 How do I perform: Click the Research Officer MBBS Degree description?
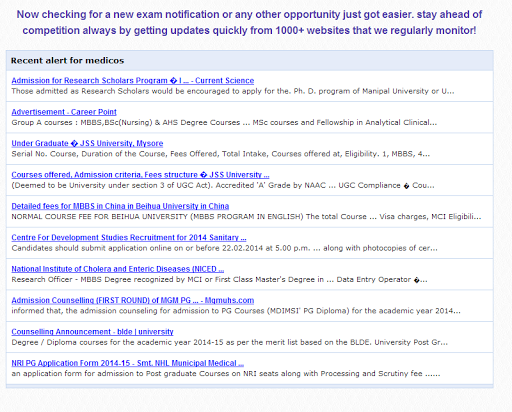[219, 279]
